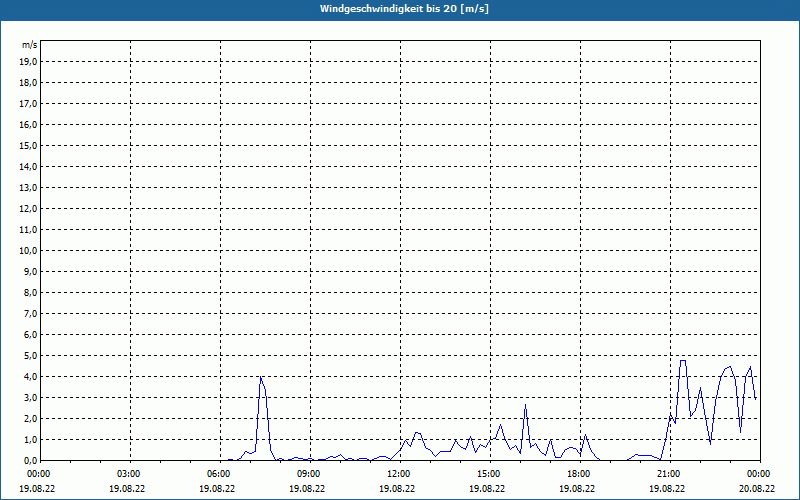
Task: Click the '19.08.22' date under 06:00
Action: [x=217, y=488]
